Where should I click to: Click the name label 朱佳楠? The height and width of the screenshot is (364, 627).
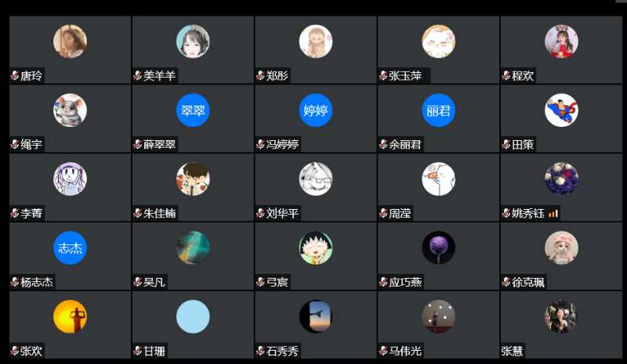(x=160, y=213)
